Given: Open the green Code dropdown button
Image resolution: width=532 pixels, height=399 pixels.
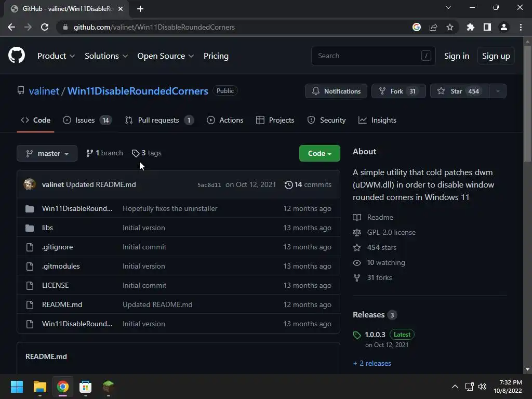Looking at the screenshot, I should tap(320, 153).
